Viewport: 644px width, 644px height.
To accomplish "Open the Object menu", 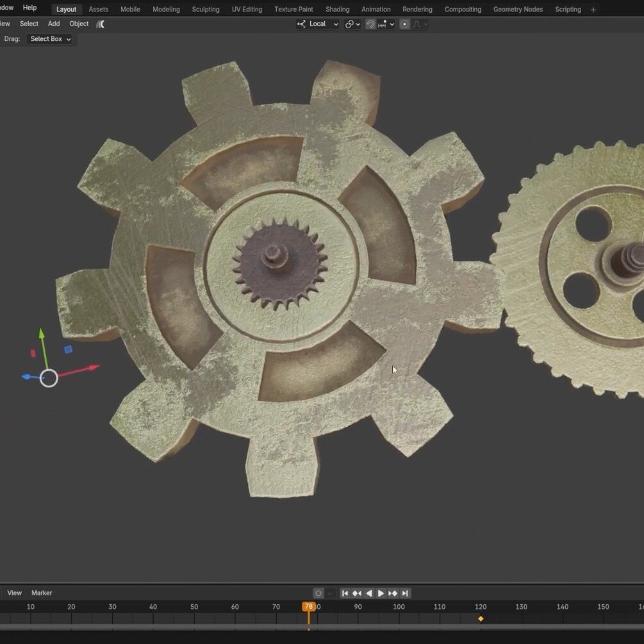I will coord(78,24).
